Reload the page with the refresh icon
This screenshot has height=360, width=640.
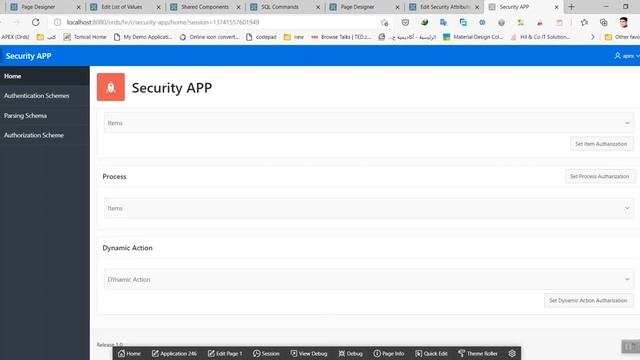coord(36,22)
